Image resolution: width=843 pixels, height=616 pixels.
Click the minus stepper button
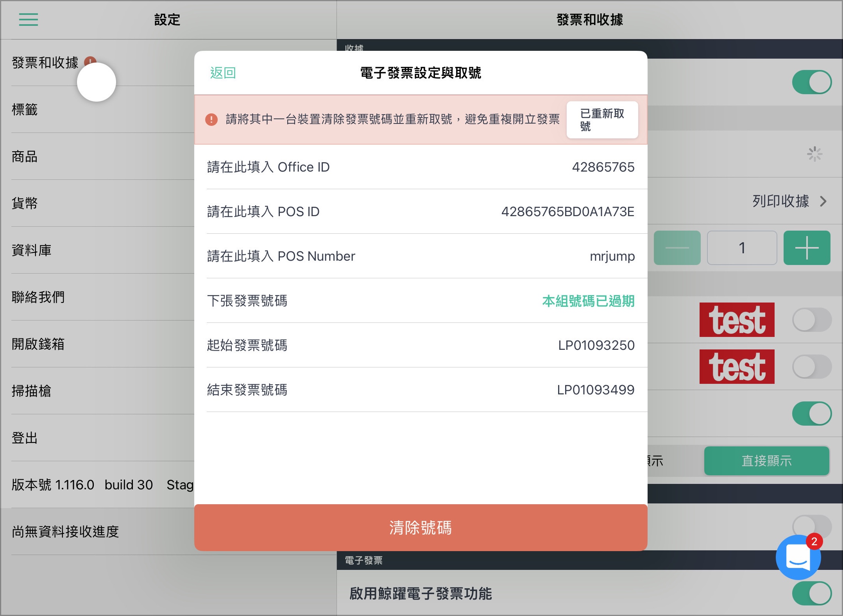click(677, 248)
